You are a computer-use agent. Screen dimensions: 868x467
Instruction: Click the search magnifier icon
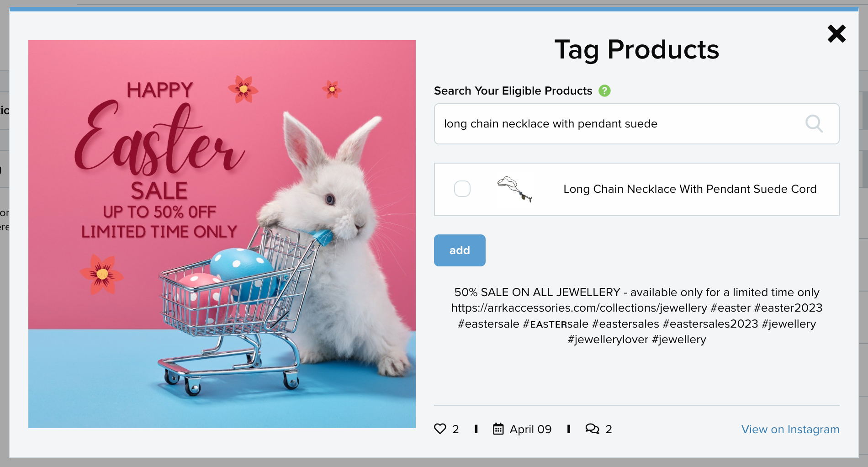pos(814,123)
